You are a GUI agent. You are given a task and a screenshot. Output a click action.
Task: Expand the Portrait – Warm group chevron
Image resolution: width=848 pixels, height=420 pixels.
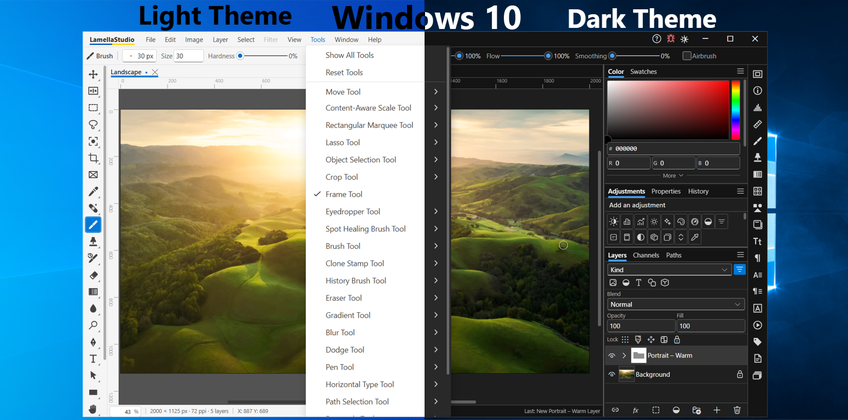(624, 356)
